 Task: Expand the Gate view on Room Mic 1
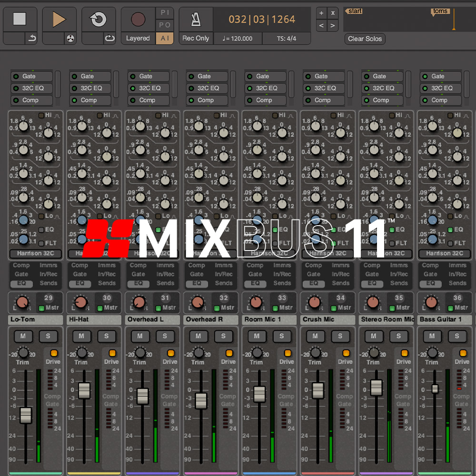pos(254,274)
